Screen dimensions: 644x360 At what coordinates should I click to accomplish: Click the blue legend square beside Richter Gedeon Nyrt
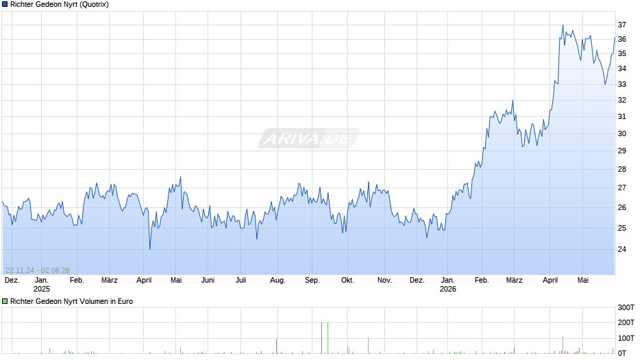pyautogui.click(x=5, y=5)
